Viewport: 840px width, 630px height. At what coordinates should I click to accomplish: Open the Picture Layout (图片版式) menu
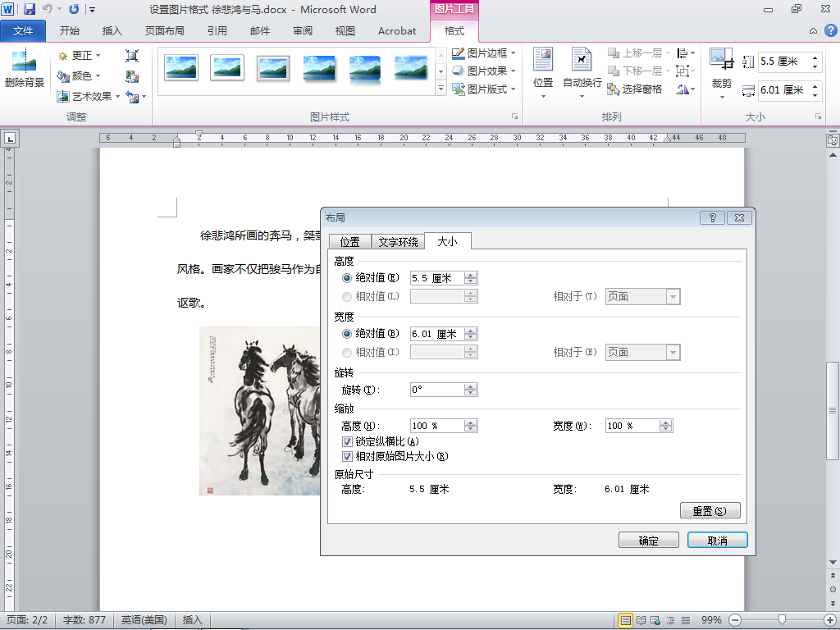click(x=484, y=89)
